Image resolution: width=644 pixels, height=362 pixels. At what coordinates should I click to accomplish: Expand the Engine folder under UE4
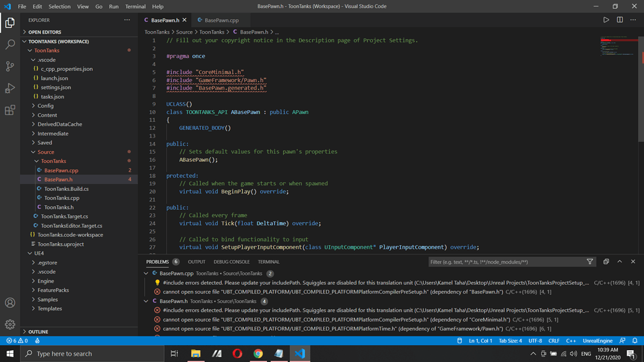[45, 281]
